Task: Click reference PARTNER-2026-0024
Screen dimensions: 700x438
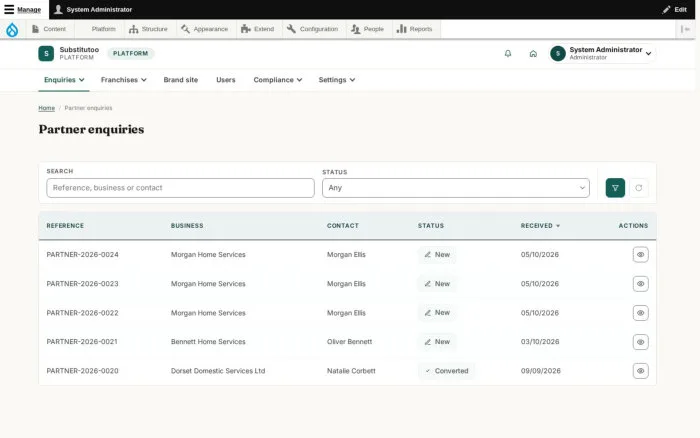Action: 83,254
